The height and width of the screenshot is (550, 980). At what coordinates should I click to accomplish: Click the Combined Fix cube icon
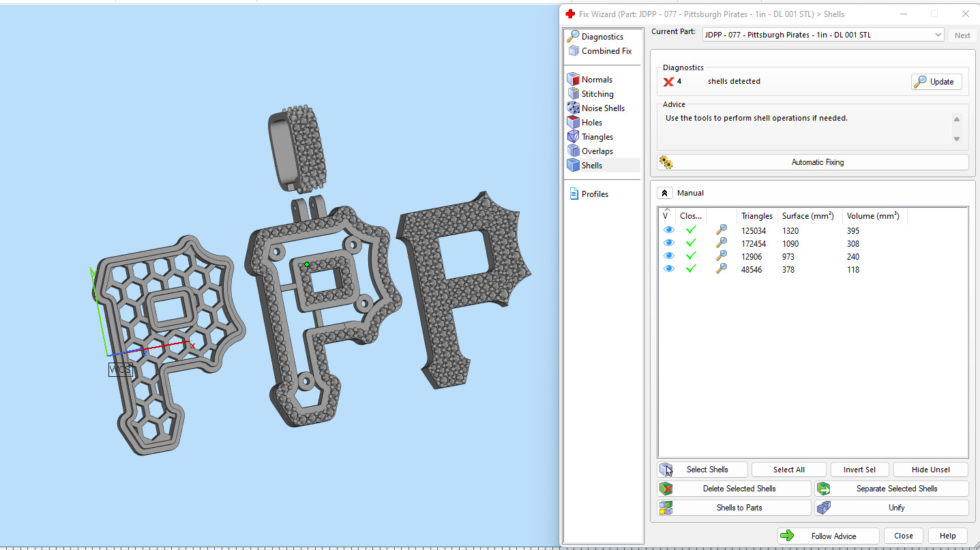click(573, 51)
